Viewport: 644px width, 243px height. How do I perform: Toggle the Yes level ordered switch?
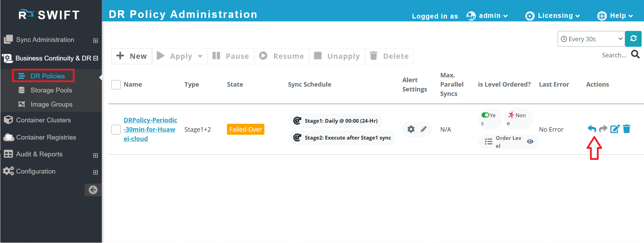pyautogui.click(x=485, y=115)
